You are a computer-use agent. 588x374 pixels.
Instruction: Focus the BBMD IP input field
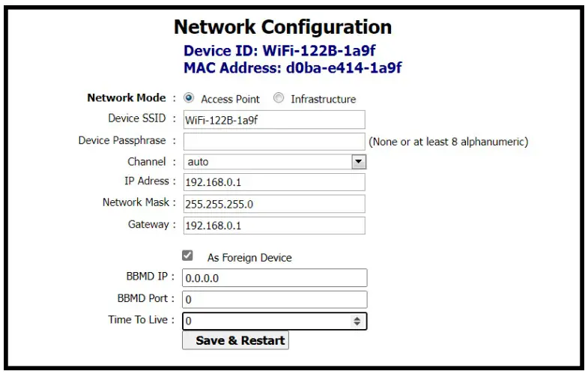pos(275,278)
